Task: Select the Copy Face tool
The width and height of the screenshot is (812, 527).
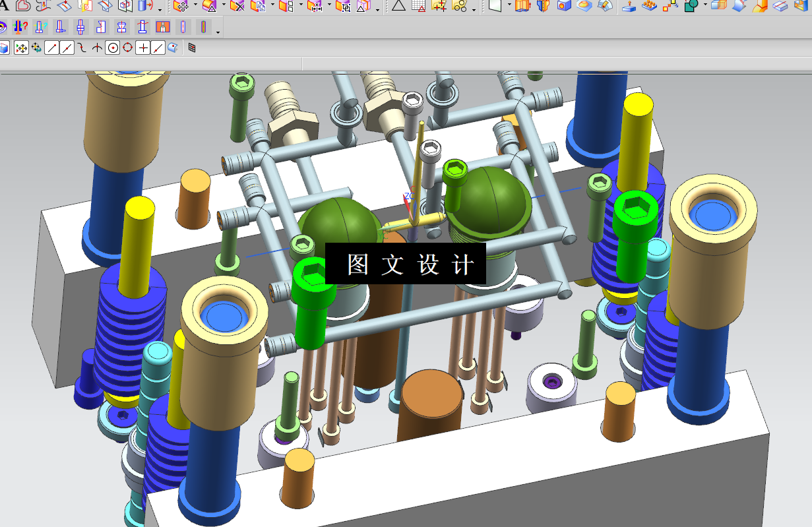Action: [x=258, y=7]
